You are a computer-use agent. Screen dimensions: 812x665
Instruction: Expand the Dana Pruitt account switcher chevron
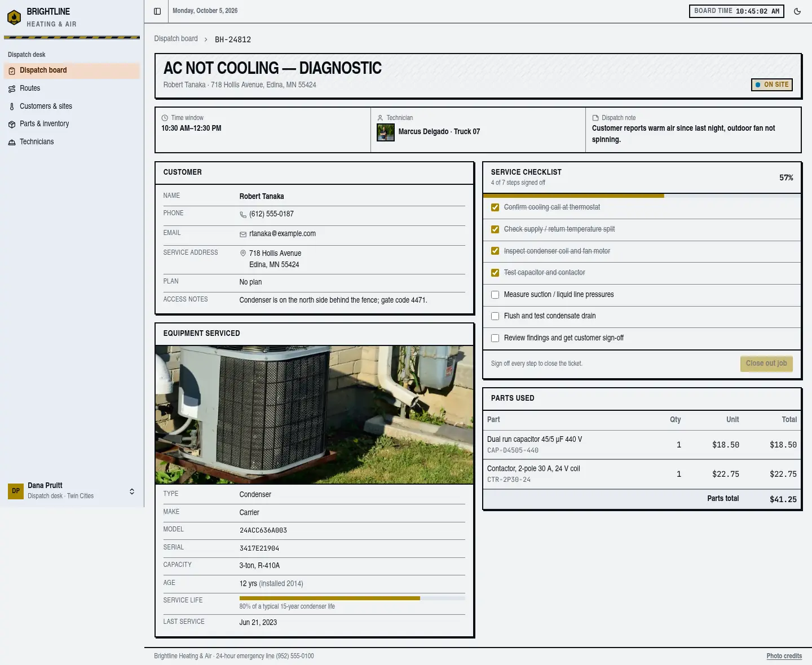pyautogui.click(x=132, y=491)
